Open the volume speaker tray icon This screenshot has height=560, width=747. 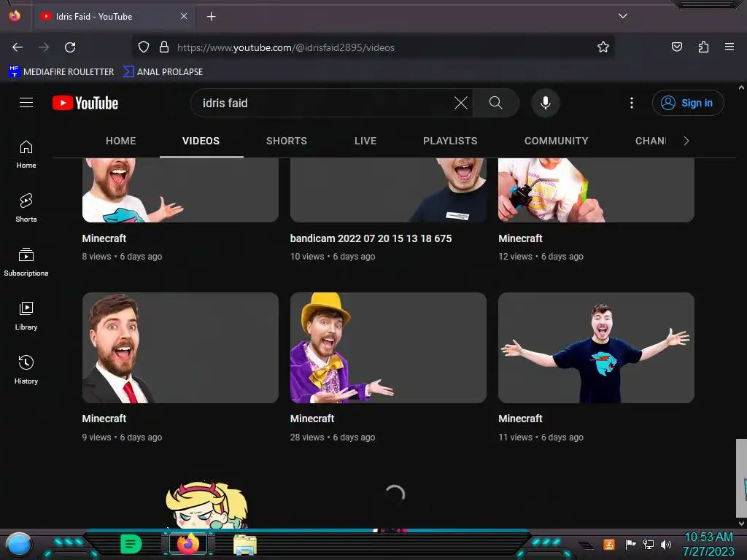click(666, 544)
